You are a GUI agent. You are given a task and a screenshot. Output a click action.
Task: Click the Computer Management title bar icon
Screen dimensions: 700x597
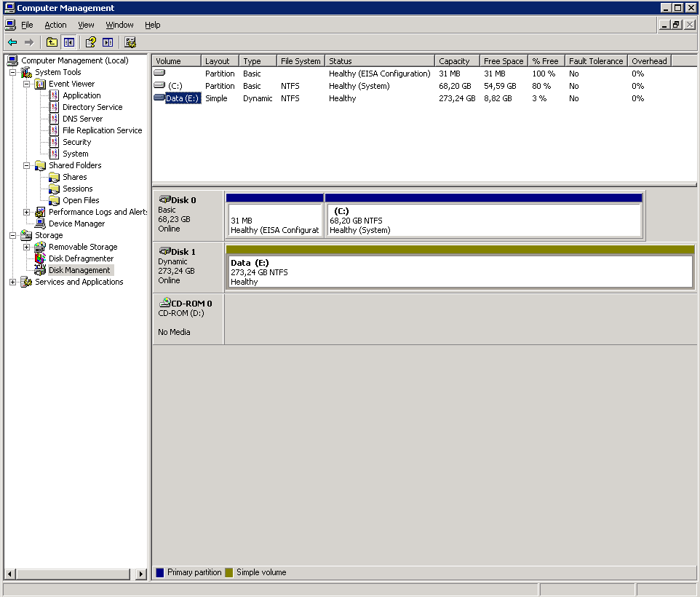9,7
